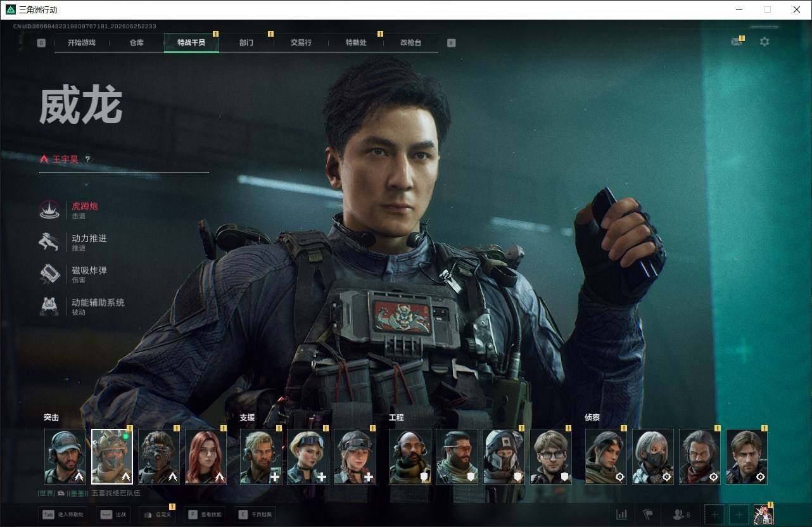Screen dimensions: 812x527
Task: Click the CN UID text at top left
Action: tap(85, 27)
